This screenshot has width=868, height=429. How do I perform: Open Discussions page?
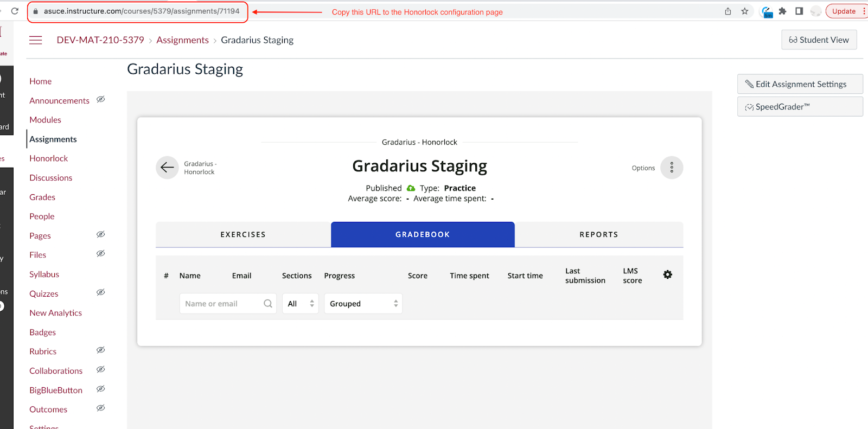click(x=51, y=178)
